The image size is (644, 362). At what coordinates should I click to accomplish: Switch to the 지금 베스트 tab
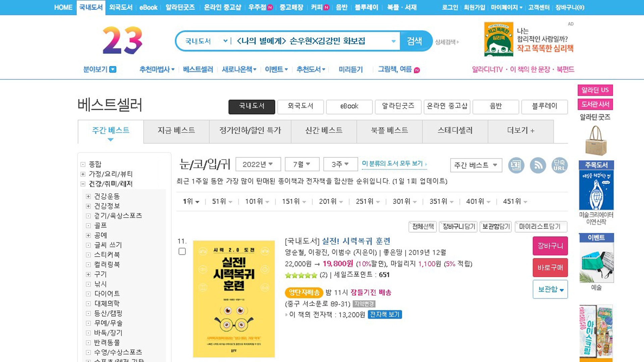tap(176, 130)
